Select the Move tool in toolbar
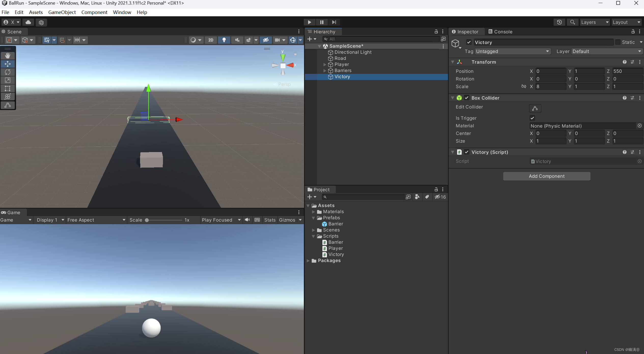This screenshot has width=644, height=354. [x=7, y=63]
